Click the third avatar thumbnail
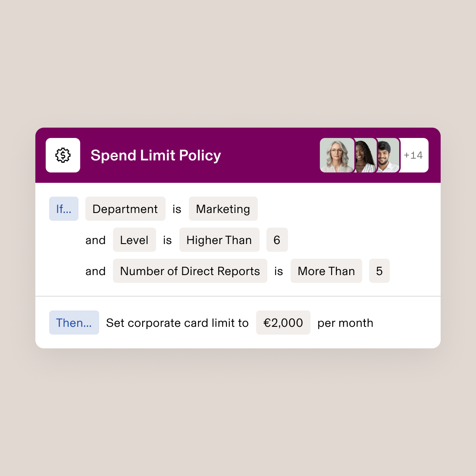 pyautogui.click(x=388, y=155)
